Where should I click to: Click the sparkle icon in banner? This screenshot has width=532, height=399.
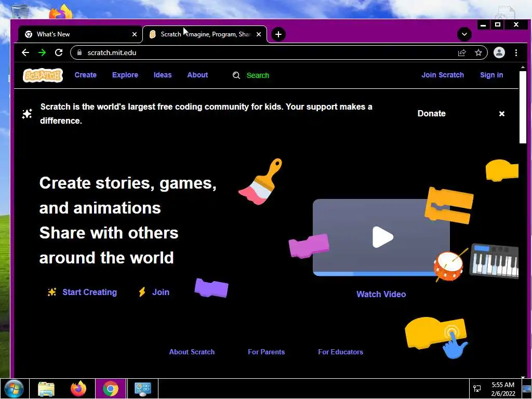(x=27, y=114)
